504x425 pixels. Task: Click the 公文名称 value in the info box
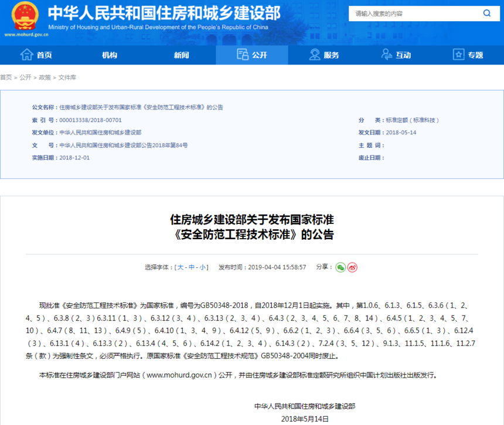tap(141, 107)
